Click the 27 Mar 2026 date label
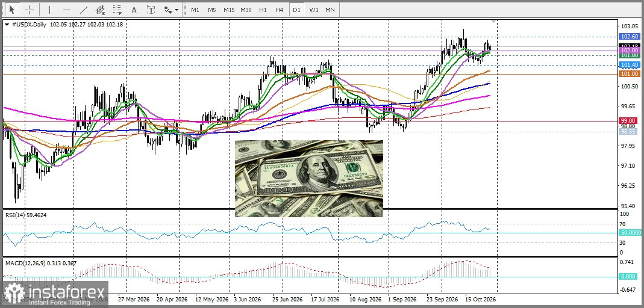 tap(133, 299)
